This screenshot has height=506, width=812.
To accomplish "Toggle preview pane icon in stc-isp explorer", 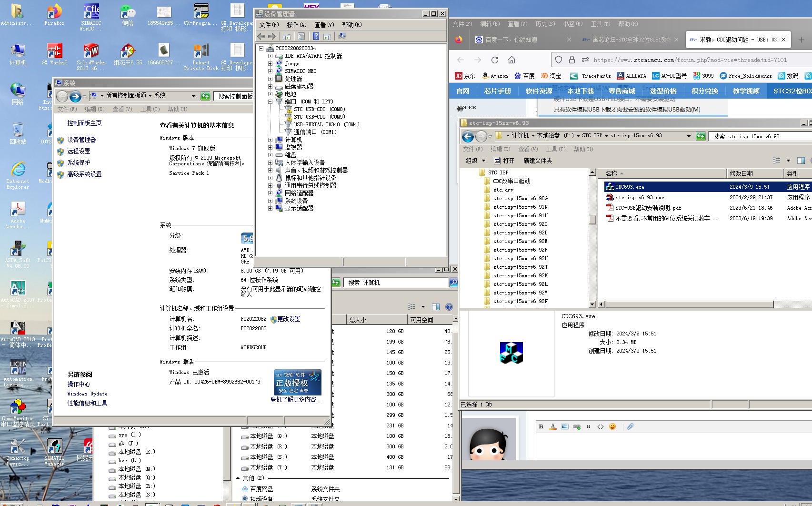I will 801,161.
